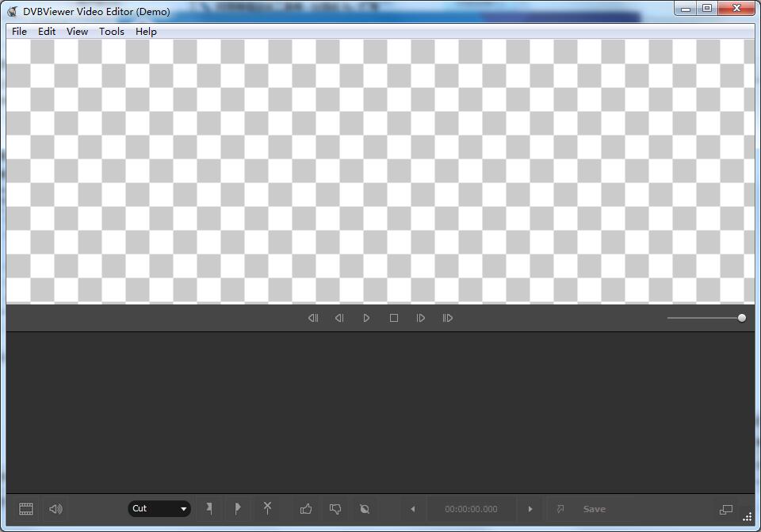Toggle the filmstrip thumbnail view

[25, 508]
